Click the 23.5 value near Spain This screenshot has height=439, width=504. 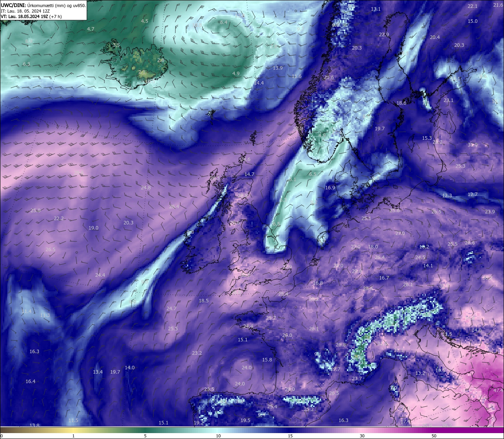pyautogui.click(x=209, y=389)
